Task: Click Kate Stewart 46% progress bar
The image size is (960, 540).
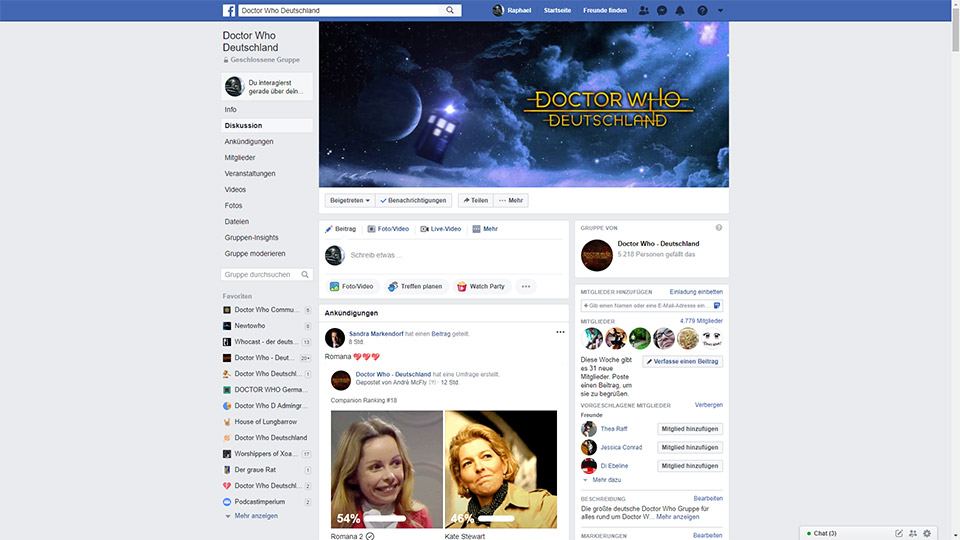Action: point(497,519)
